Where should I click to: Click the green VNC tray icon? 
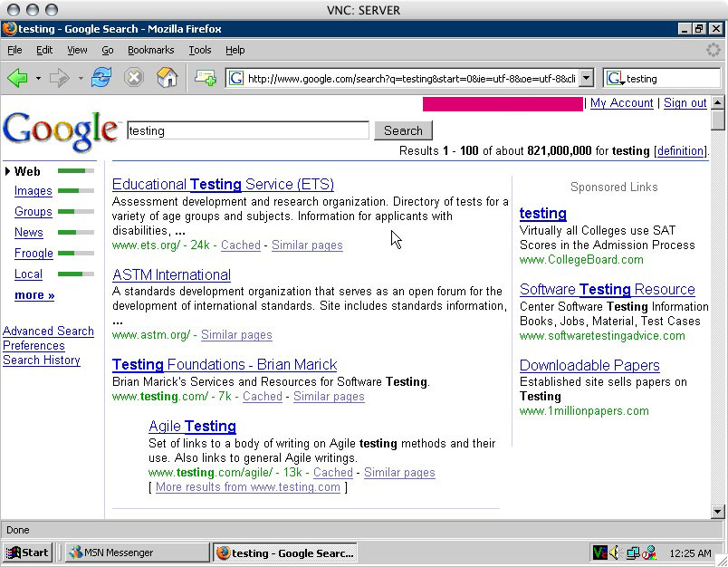(x=599, y=553)
